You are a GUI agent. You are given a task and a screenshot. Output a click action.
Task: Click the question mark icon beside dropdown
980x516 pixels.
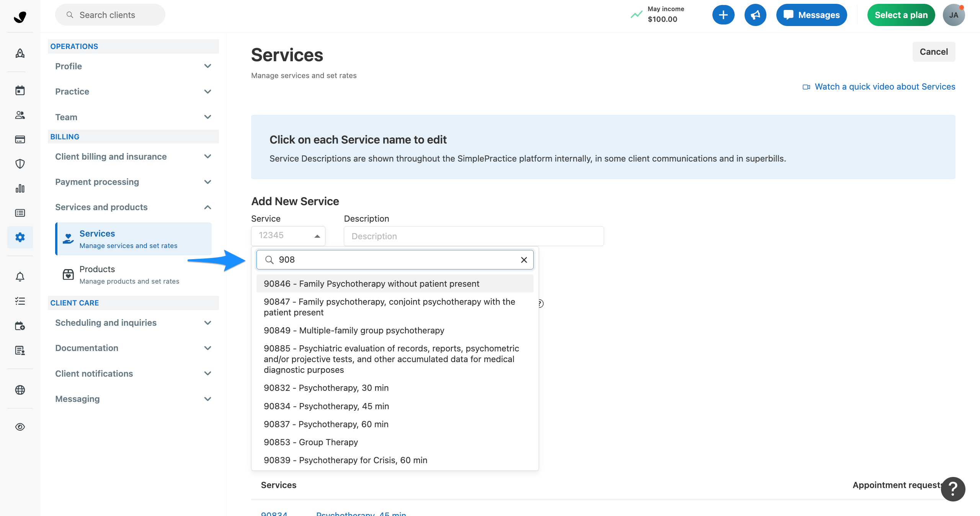pyautogui.click(x=540, y=304)
